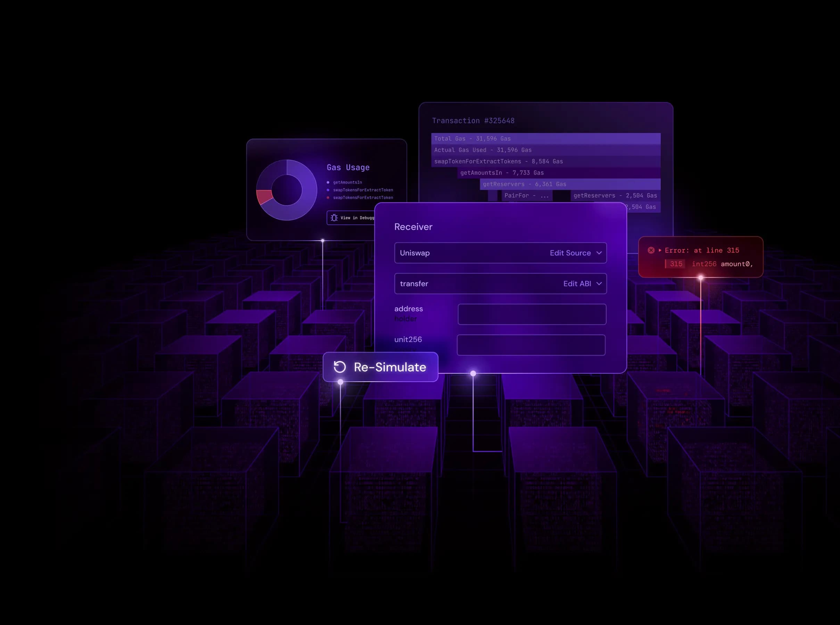Click the Re-Simulate refresh arrow icon
The height and width of the screenshot is (625, 840).
pyautogui.click(x=339, y=367)
